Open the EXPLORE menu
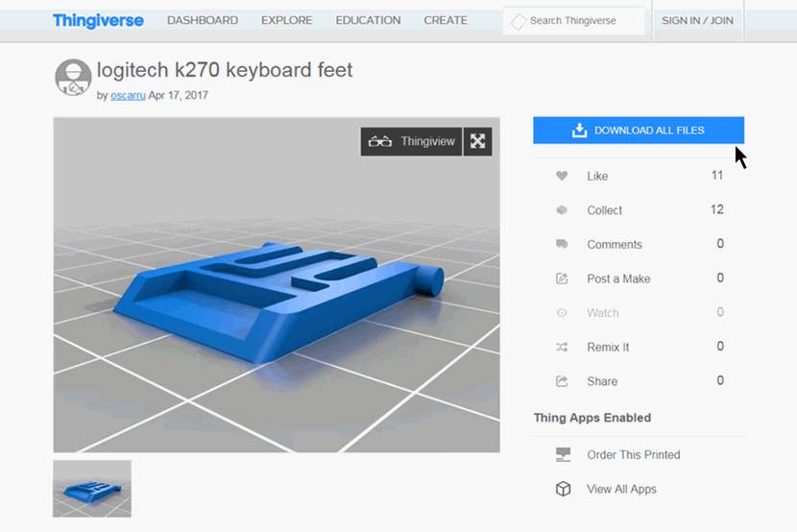Screen dimensions: 797x532 [x=287, y=20]
